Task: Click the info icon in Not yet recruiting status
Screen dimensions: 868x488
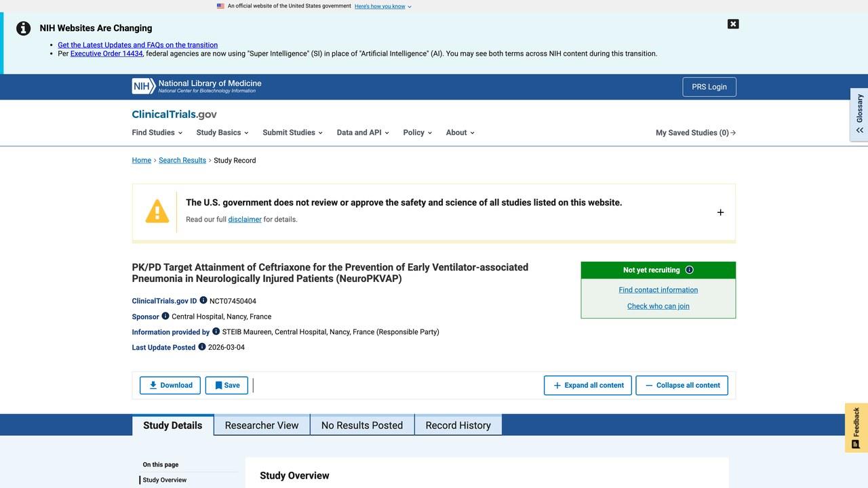Action: [x=690, y=270]
